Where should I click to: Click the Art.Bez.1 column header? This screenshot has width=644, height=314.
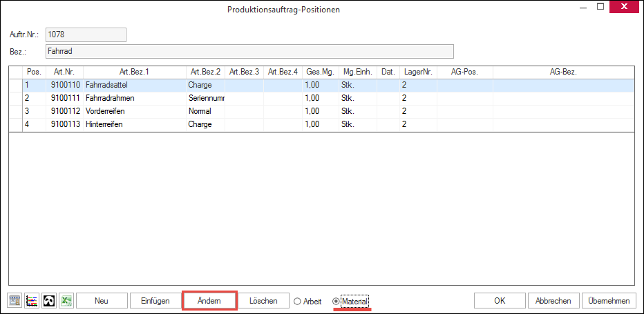coord(134,72)
